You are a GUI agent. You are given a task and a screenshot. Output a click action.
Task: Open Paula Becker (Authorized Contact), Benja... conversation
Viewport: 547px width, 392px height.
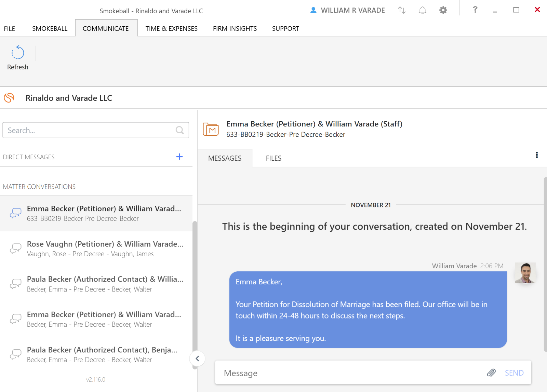[x=96, y=354]
